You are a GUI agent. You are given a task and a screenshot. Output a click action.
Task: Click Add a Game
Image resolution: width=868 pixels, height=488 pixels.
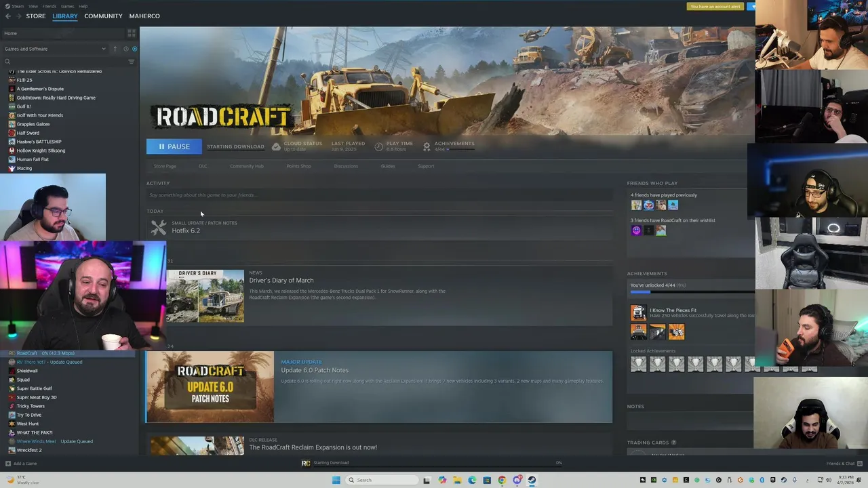click(x=21, y=464)
